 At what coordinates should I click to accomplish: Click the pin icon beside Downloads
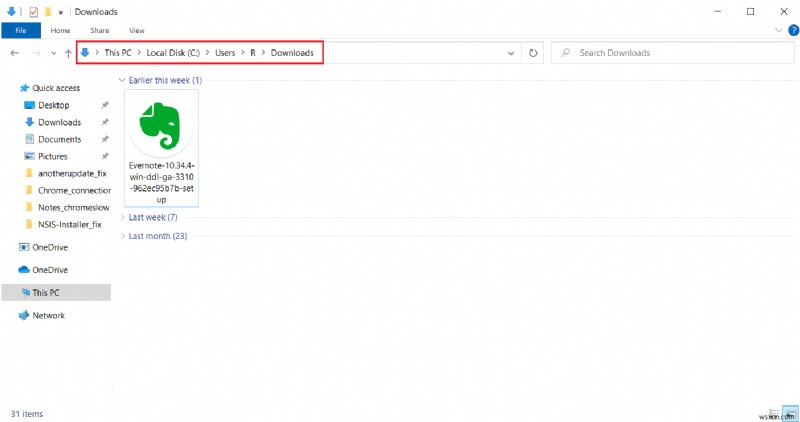pyautogui.click(x=105, y=122)
